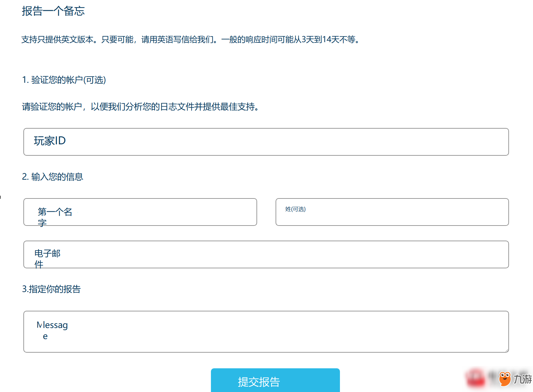533x392 pixels.
Task: Click the 3.指定你的报告 section title
Action: [51, 289]
